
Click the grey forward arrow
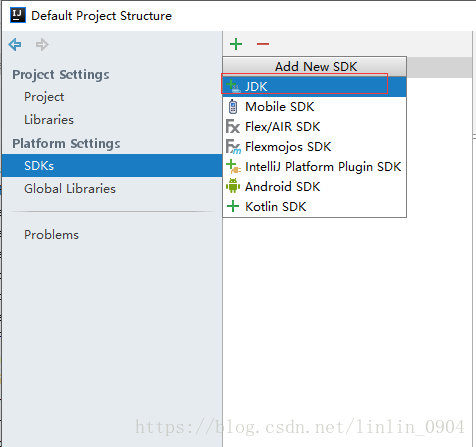[42, 44]
